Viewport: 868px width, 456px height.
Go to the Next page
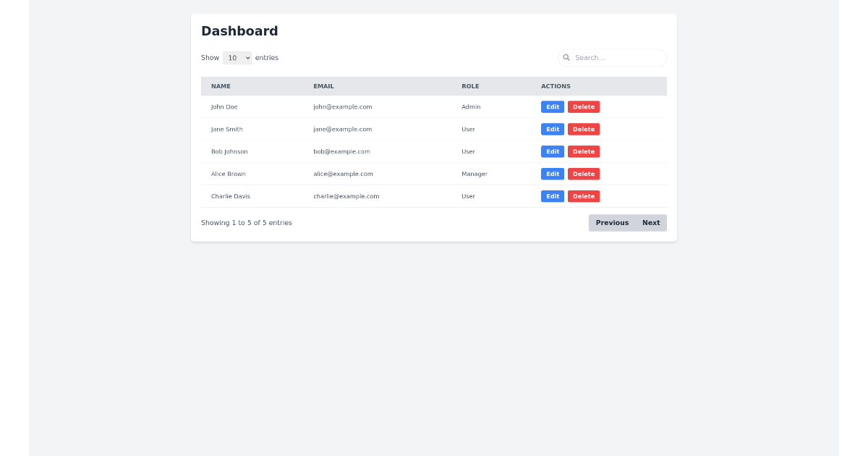click(650, 222)
